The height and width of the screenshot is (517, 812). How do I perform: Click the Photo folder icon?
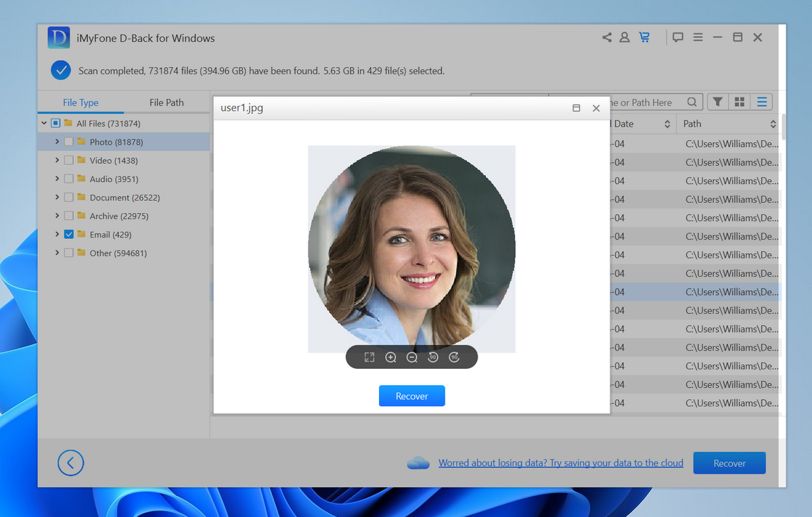(81, 142)
